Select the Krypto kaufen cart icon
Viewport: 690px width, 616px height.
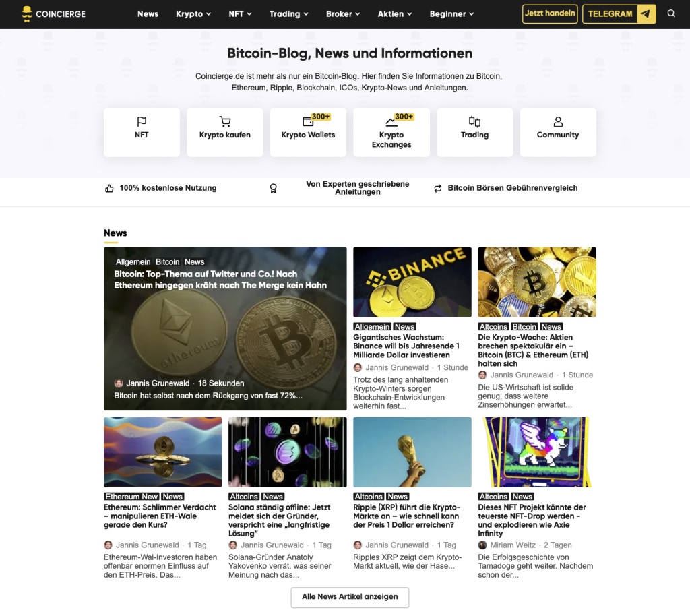(225, 121)
